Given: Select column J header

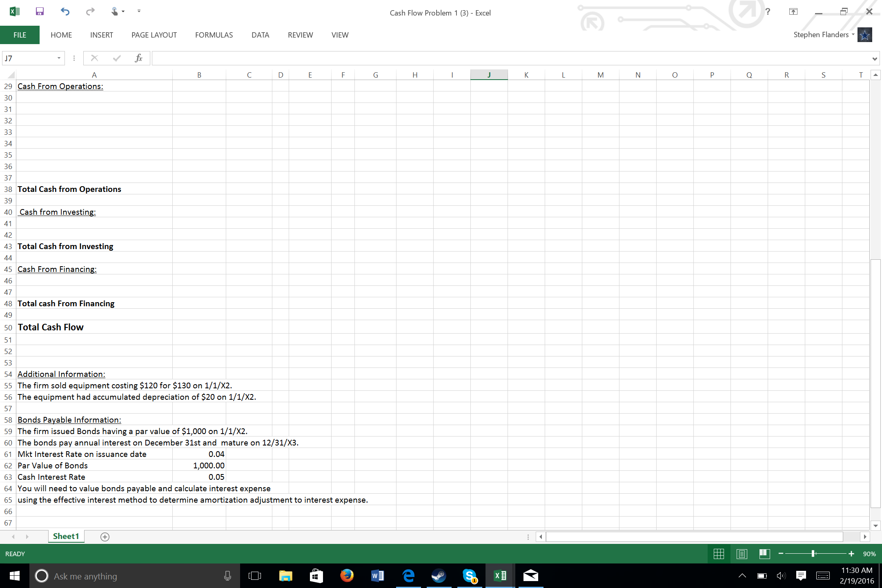Looking at the screenshot, I should click(489, 75).
